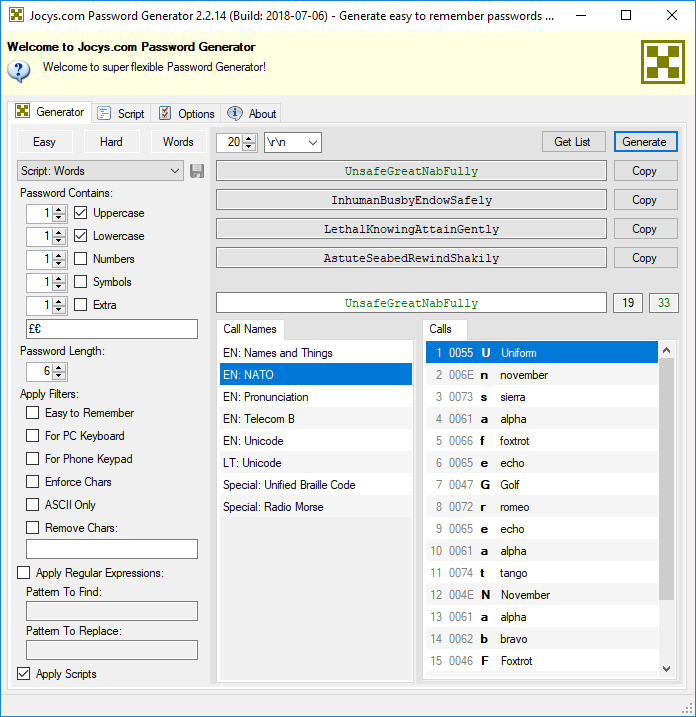The image size is (696, 717).
Task: Check the Easy to Remember filter
Action: click(x=32, y=412)
